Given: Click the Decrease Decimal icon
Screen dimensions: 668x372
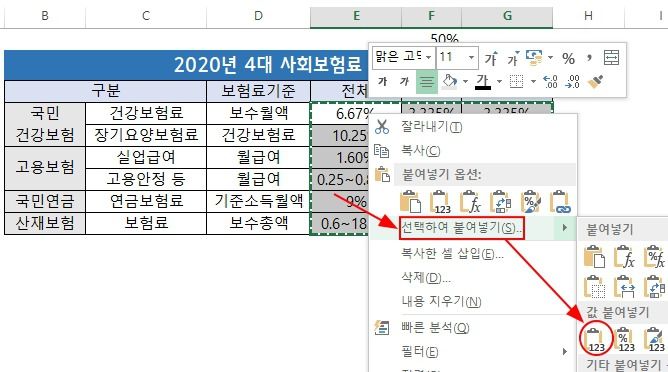Looking at the screenshot, I should click(x=572, y=81).
